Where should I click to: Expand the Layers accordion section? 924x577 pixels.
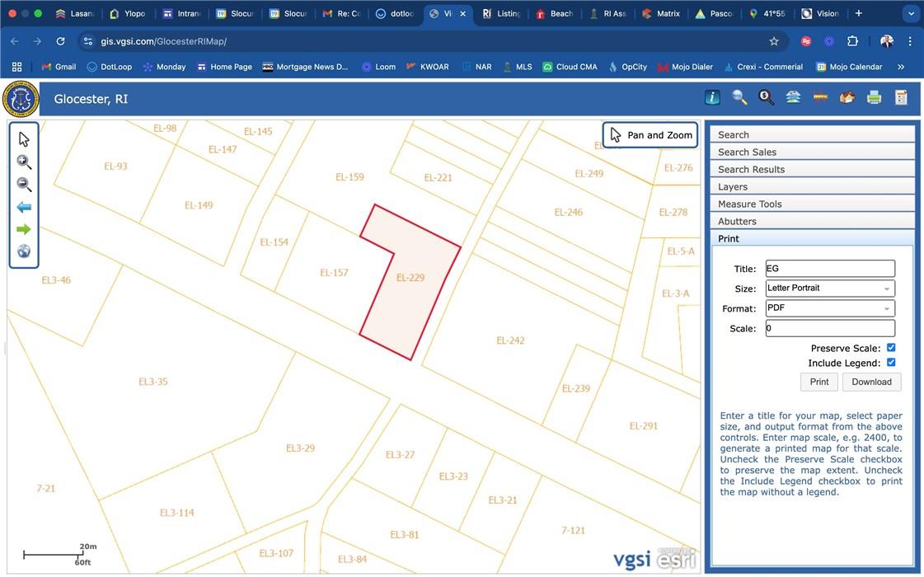tap(812, 186)
